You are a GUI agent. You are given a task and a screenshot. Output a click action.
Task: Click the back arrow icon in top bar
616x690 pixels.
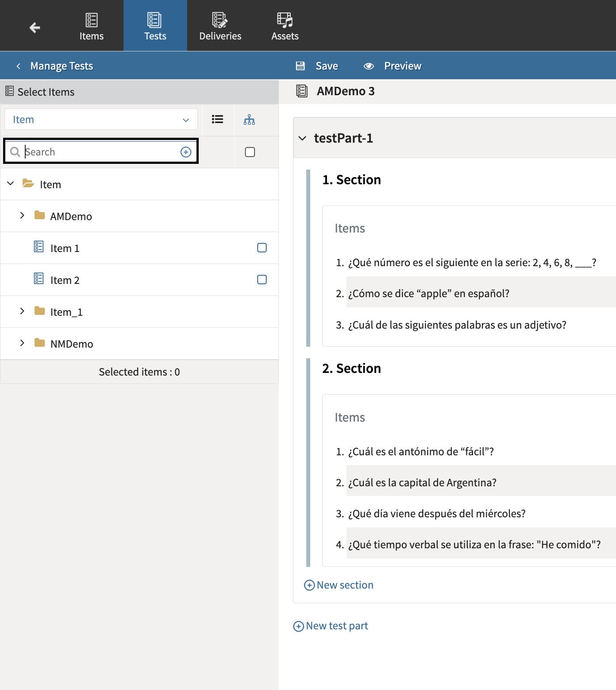coord(35,28)
